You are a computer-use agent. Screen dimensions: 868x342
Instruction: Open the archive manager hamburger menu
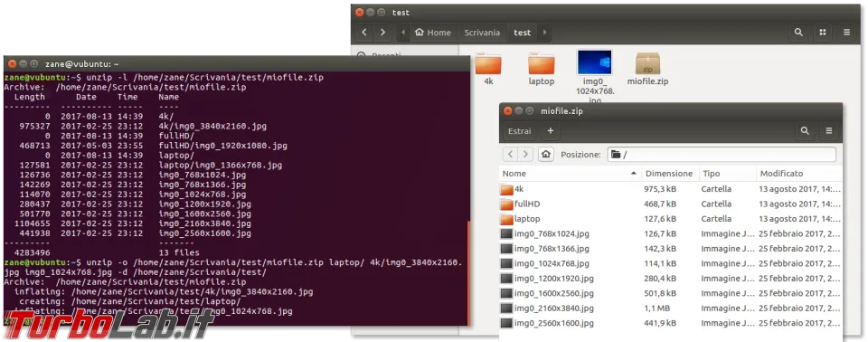829,131
